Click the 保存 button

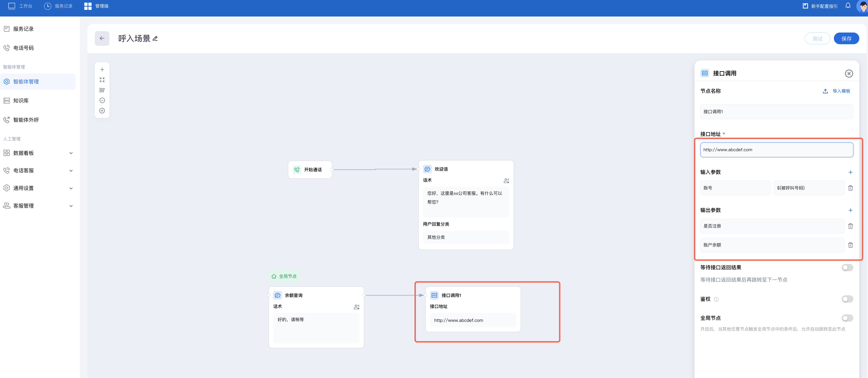846,39
